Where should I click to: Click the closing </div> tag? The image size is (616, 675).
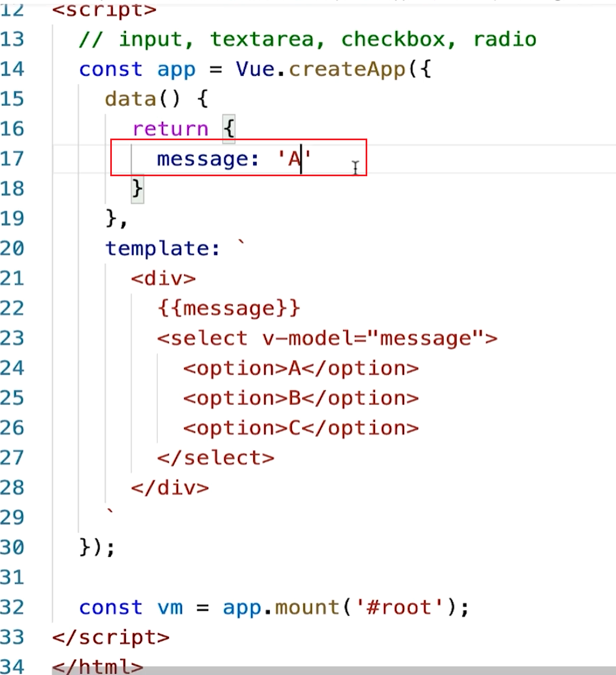coord(170,488)
